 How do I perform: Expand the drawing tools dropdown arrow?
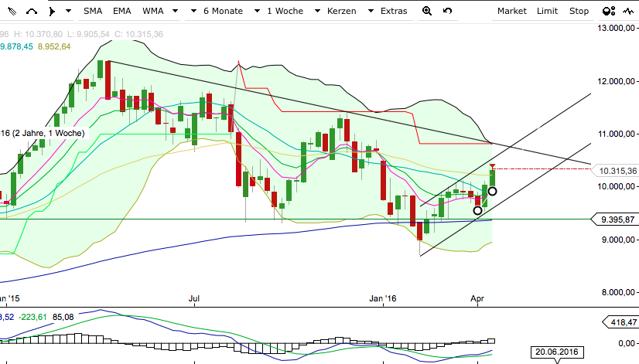(x=68, y=11)
